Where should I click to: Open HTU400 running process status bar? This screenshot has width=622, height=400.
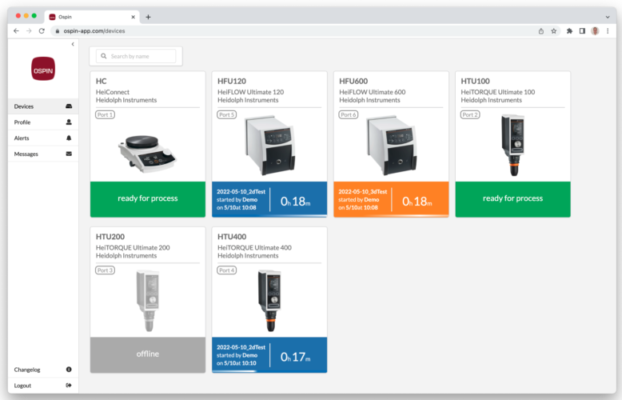click(x=269, y=355)
